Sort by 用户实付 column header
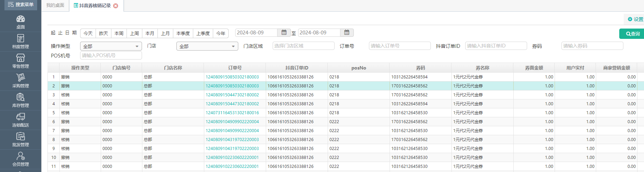644x172 pixels. (x=575, y=68)
